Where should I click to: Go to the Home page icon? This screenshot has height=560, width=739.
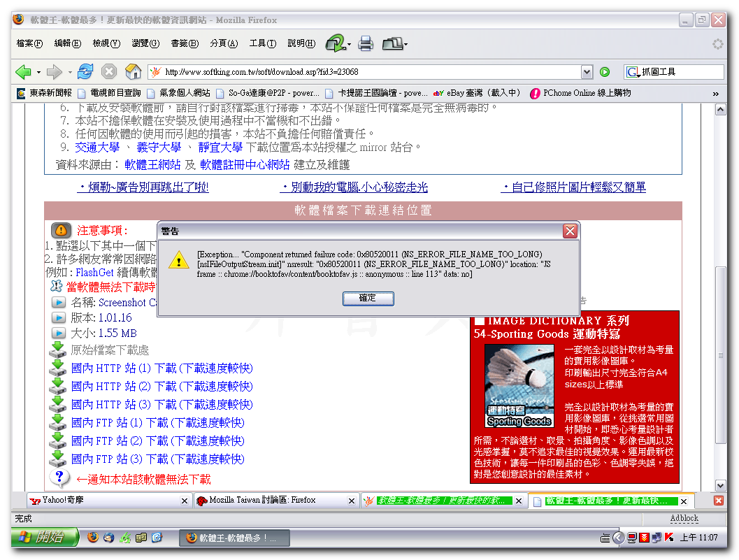[x=133, y=72]
